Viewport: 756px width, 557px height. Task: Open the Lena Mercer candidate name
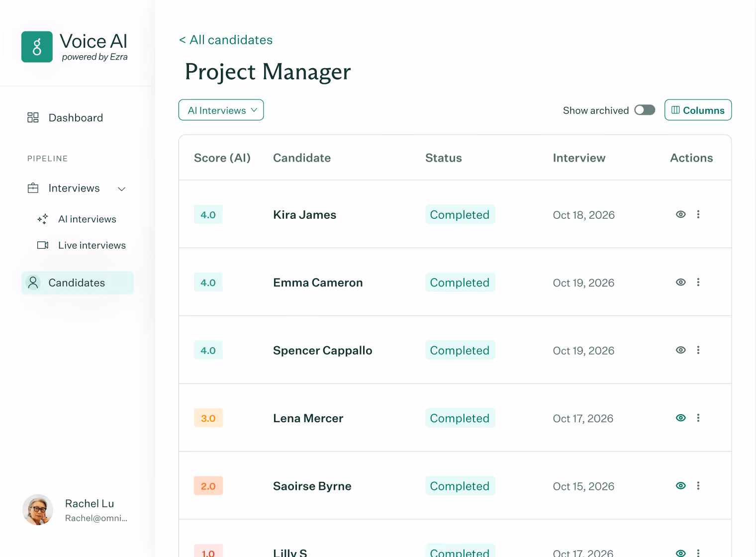308,418
